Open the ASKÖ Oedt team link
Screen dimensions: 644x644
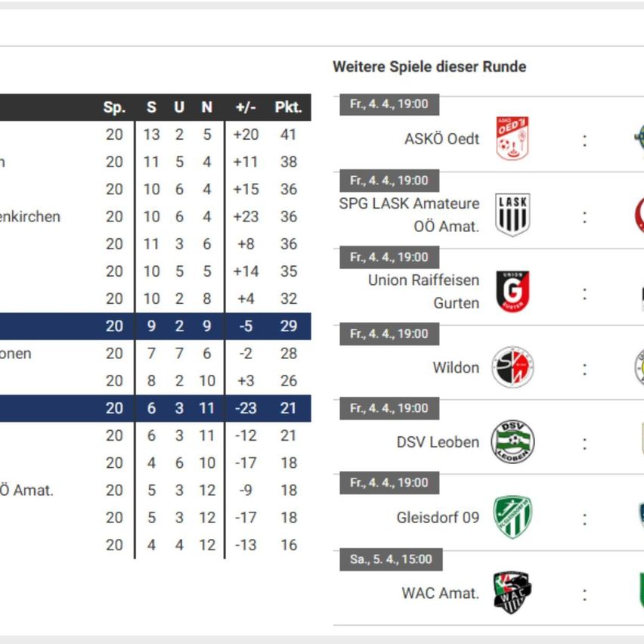[x=441, y=139]
